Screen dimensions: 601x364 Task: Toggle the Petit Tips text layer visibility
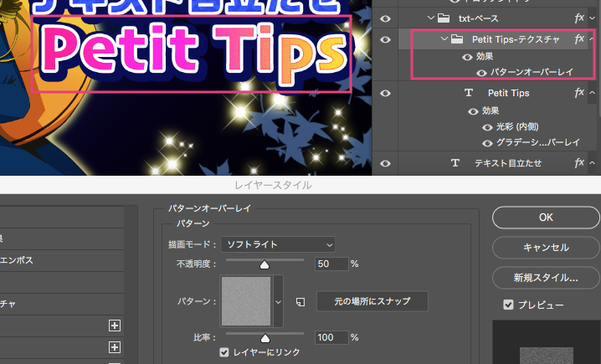point(385,93)
